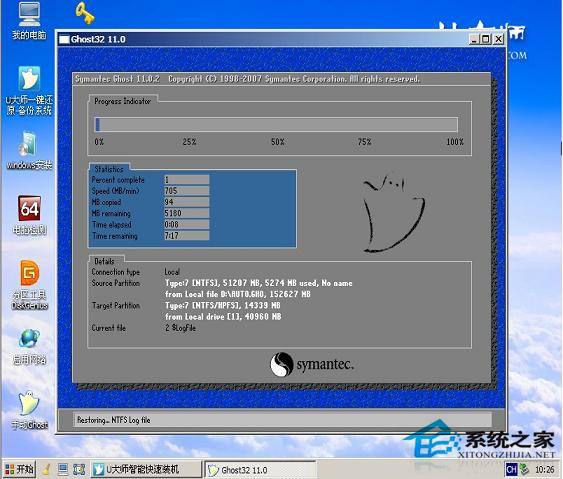This screenshot has height=479, width=563.
Task: Click the D:\AUTO.GHO local file line
Action: 238,294
